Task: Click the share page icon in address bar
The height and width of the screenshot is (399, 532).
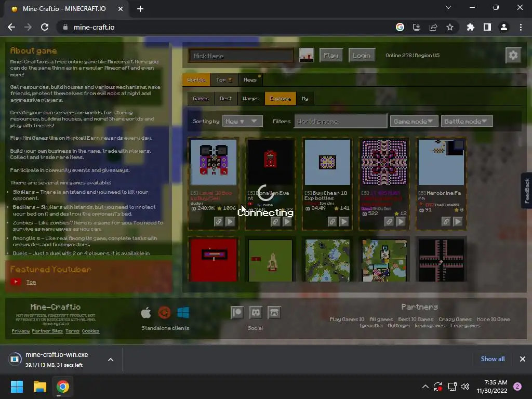Action: coord(433,27)
